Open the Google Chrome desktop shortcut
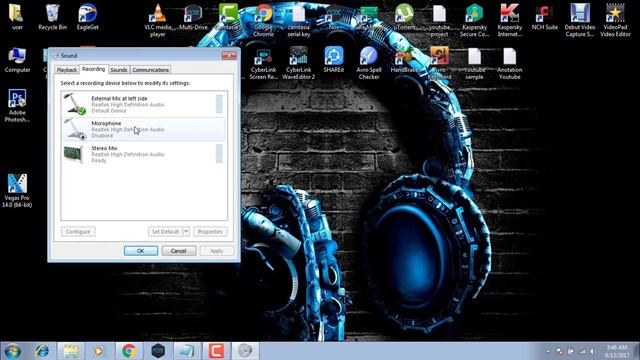The height and width of the screenshot is (360, 640). (x=264, y=20)
